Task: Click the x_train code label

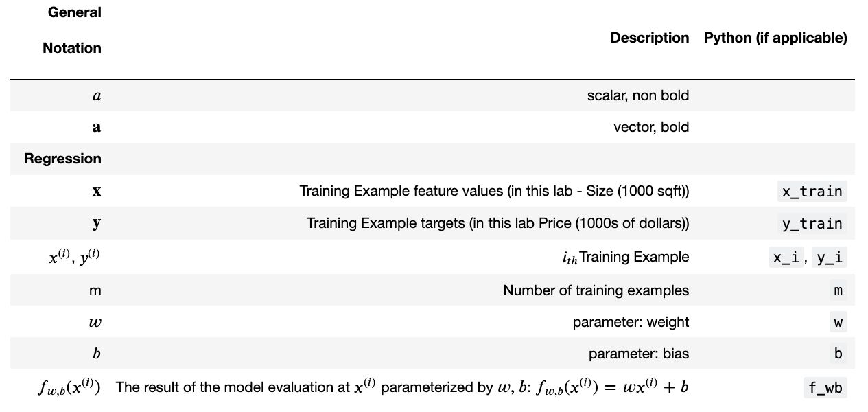Action: click(812, 192)
